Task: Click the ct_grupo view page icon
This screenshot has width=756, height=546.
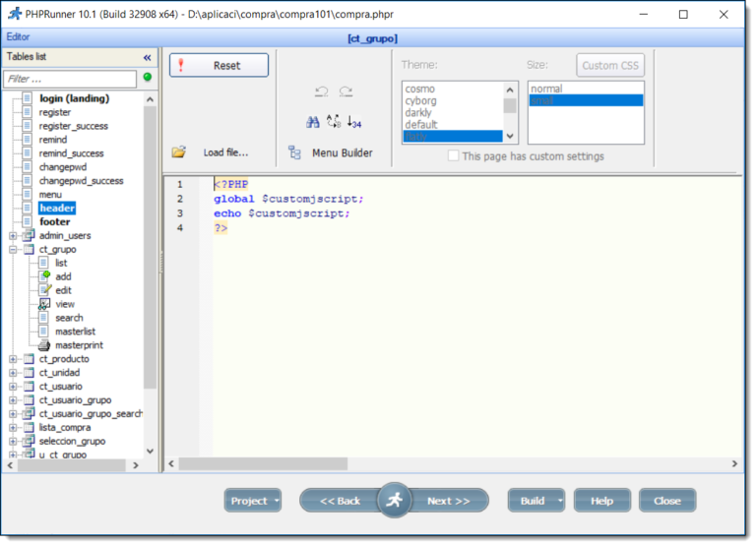Action: pyautogui.click(x=44, y=304)
